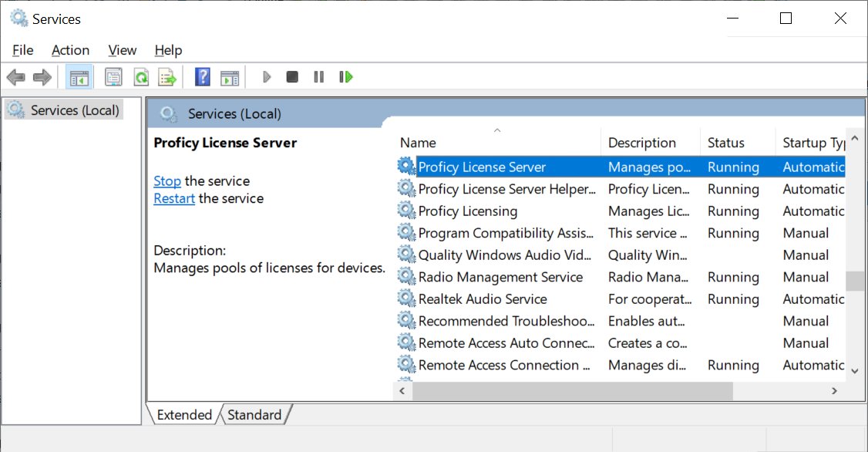The image size is (868, 452).
Task: Click the Stop Service square icon
Action: click(292, 77)
